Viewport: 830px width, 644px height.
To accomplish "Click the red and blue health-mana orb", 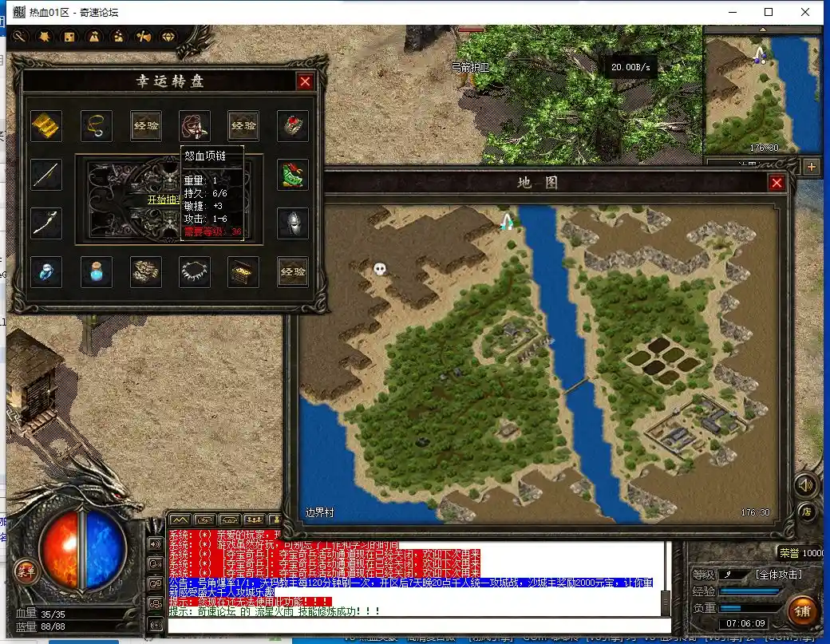I will pos(83,550).
